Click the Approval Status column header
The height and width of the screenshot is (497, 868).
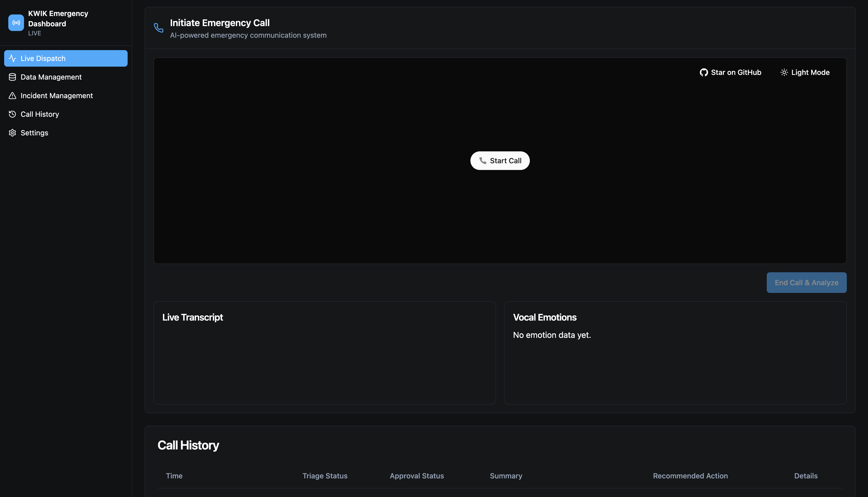pyautogui.click(x=417, y=476)
